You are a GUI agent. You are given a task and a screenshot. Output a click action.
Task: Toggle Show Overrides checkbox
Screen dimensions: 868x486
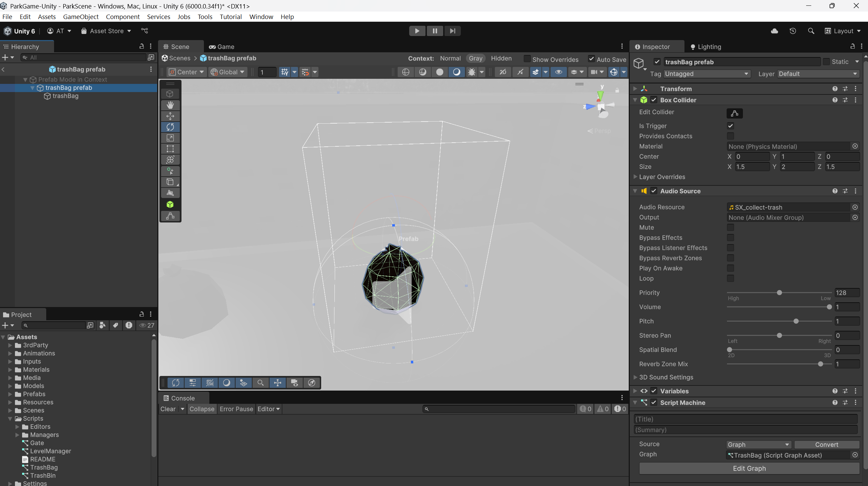click(x=527, y=59)
